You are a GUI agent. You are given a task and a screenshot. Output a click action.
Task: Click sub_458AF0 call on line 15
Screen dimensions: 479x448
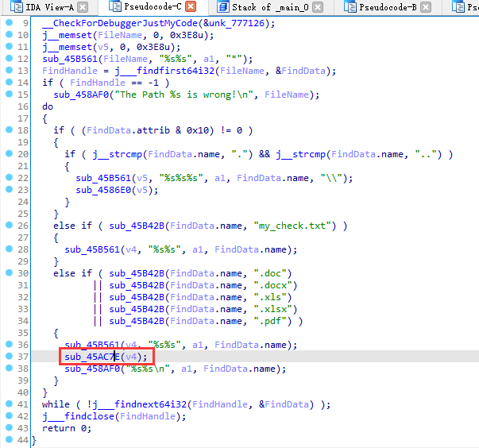[x=81, y=95]
